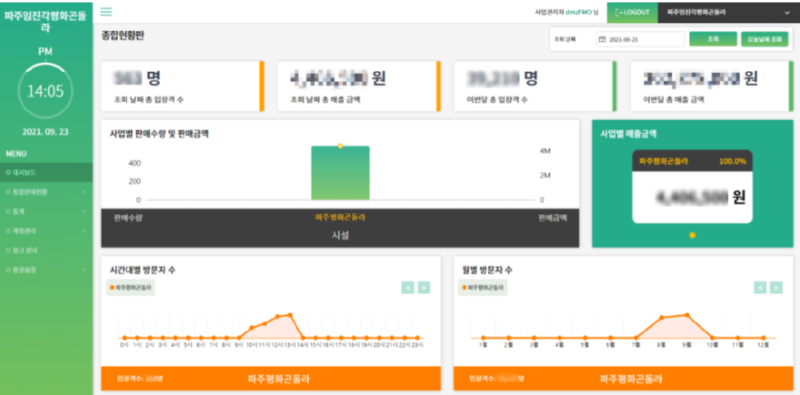Click the 9월 peak point in the monthly chart
Screen dimensions: 800x395
coord(687,315)
